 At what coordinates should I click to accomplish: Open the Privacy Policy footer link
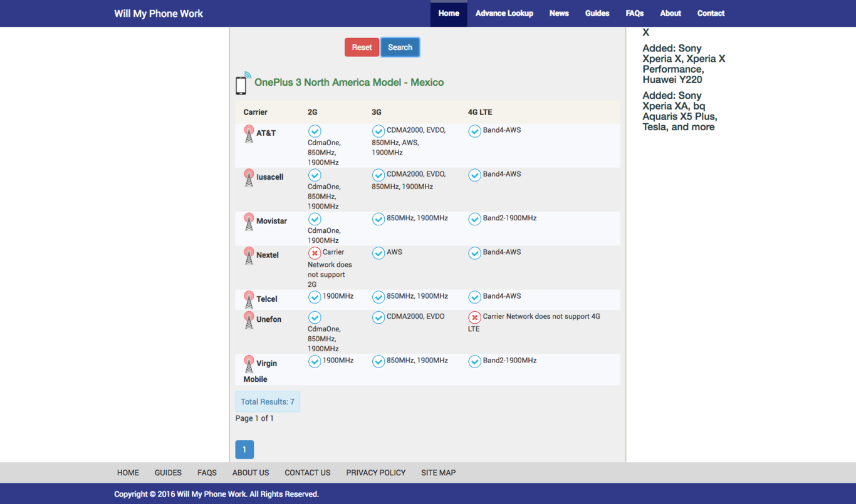pos(375,473)
